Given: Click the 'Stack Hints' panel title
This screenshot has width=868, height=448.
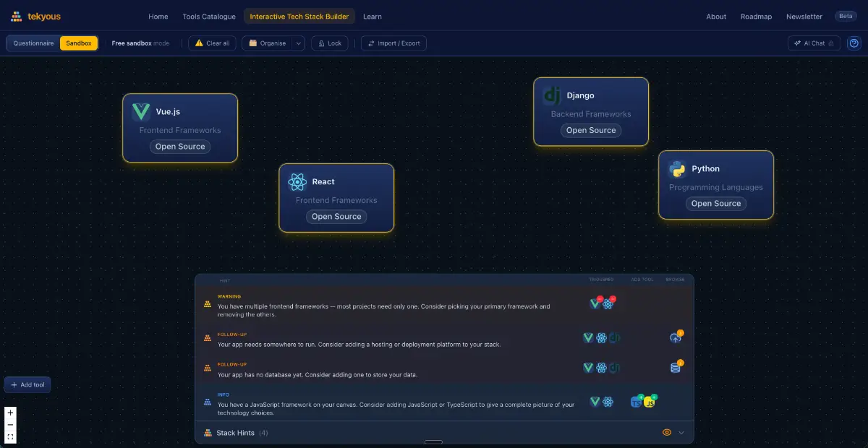Looking at the screenshot, I should tap(235, 433).
